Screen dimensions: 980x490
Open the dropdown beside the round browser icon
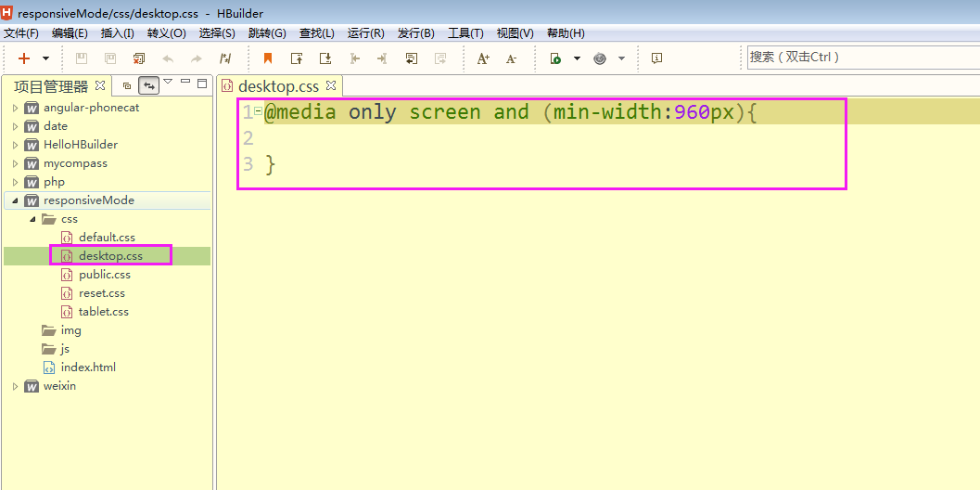621,58
